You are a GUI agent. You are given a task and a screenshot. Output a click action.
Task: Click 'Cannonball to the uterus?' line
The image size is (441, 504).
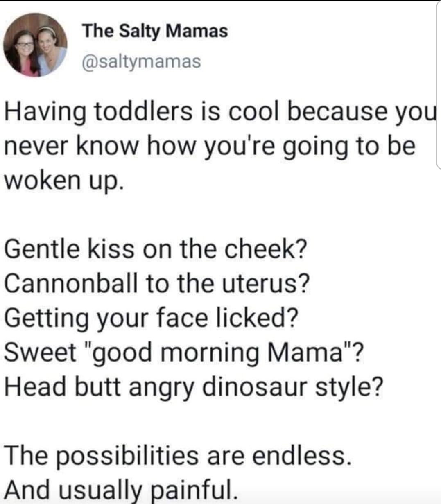point(157,283)
